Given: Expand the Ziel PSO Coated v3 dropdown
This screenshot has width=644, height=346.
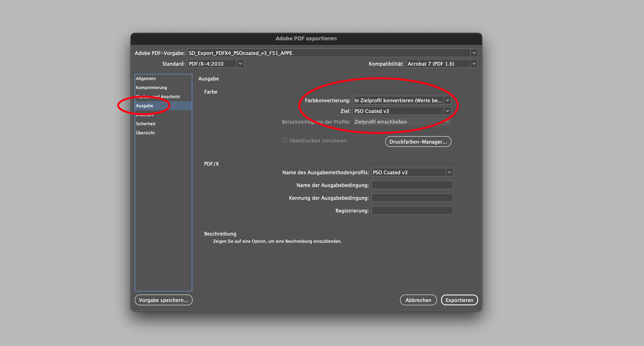Looking at the screenshot, I should tap(447, 111).
